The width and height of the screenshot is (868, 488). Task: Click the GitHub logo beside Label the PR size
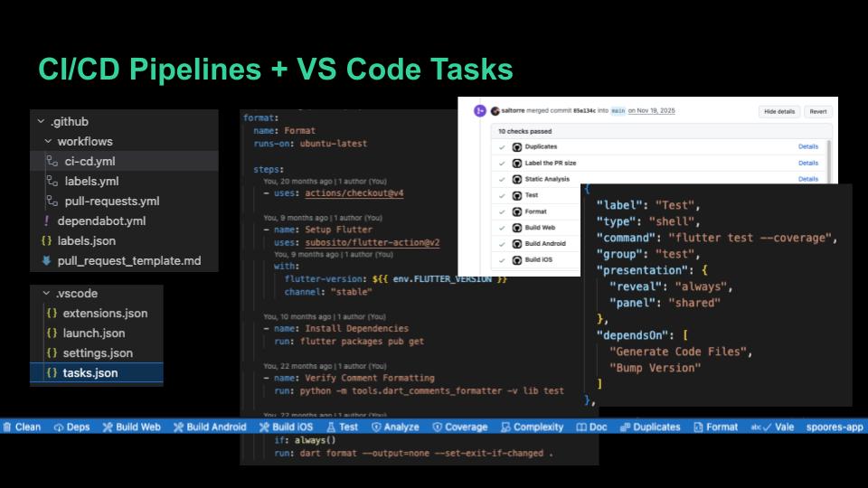tap(517, 164)
